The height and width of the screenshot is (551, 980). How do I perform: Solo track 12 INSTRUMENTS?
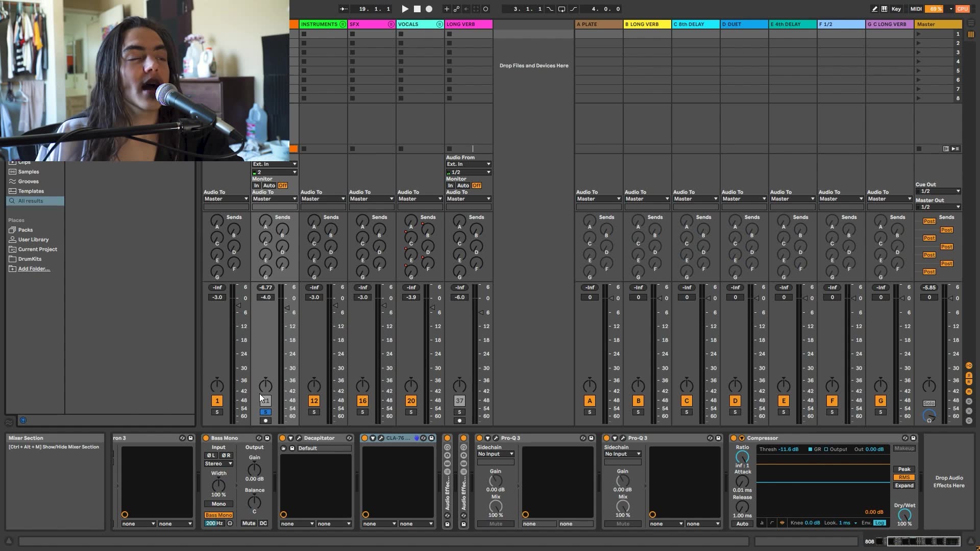click(x=314, y=412)
